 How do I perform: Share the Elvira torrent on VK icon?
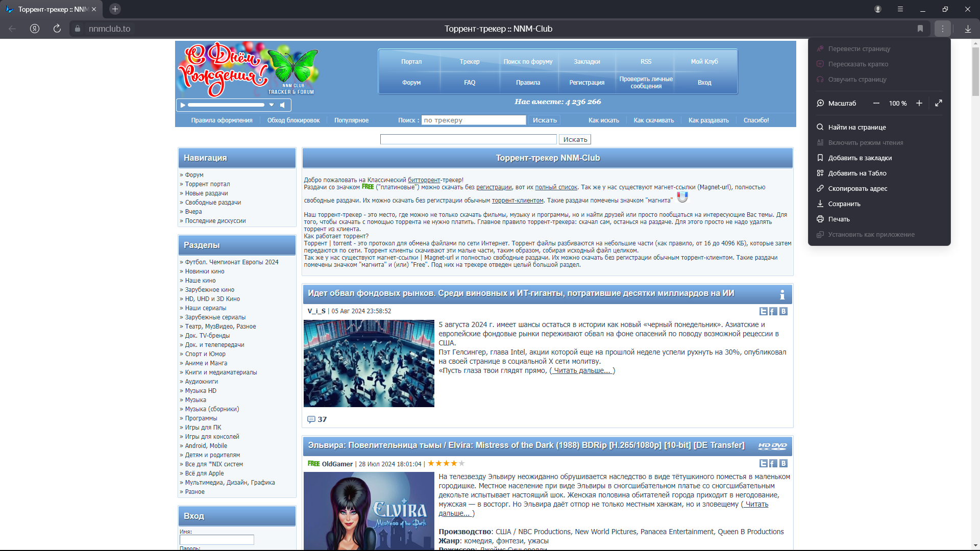[783, 463]
